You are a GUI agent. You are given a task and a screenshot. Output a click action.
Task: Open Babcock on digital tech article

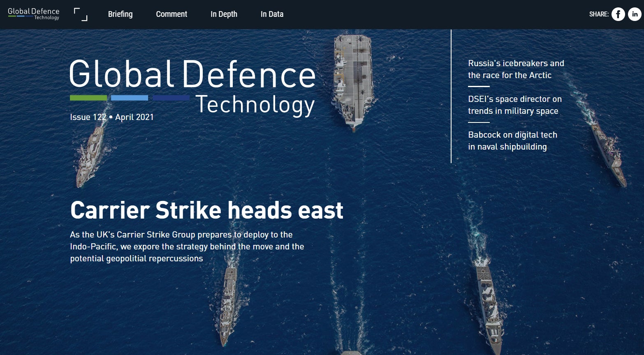pyautogui.click(x=512, y=141)
